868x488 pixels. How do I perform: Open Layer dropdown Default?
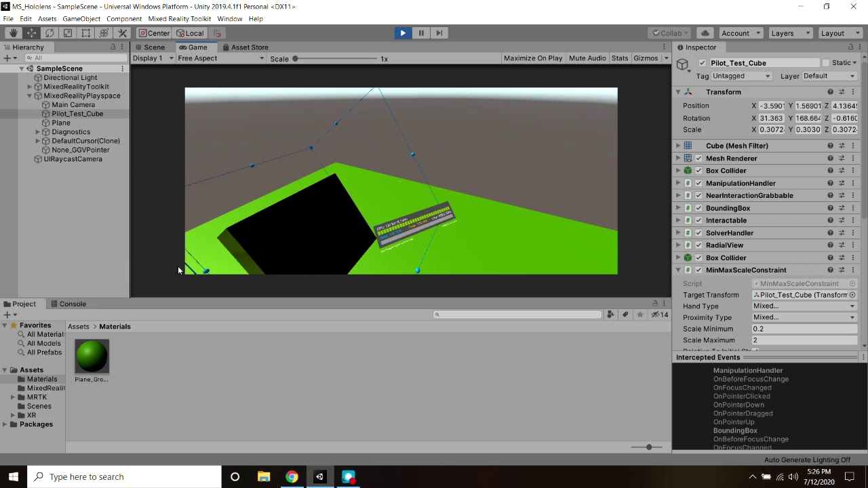point(829,76)
